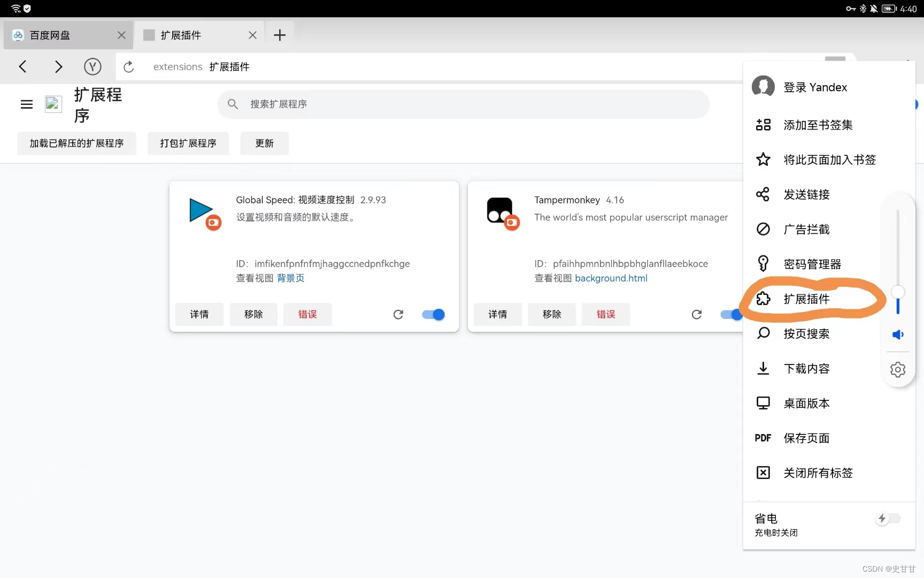Open a new tab with plus button

pyautogui.click(x=279, y=35)
